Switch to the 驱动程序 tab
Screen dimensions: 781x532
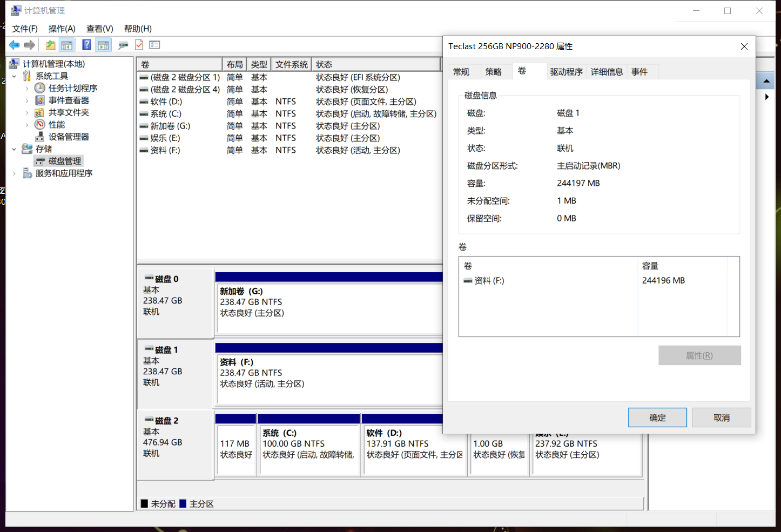tap(566, 72)
